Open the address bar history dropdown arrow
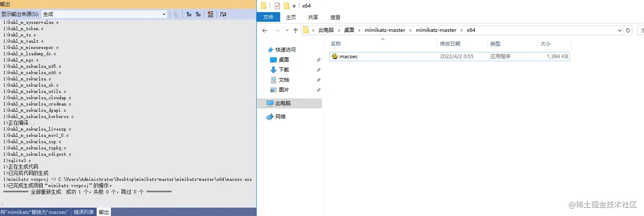Image resolution: width=644 pixels, height=216 pixels. pyautogui.click(x=620, y=30)
